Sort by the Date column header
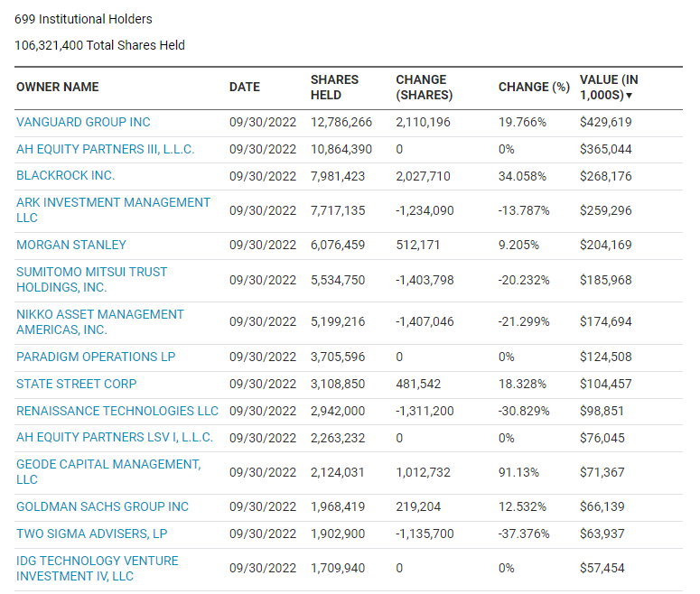The image size is (700, 594). pyautogui.click(x=244, y=88)
